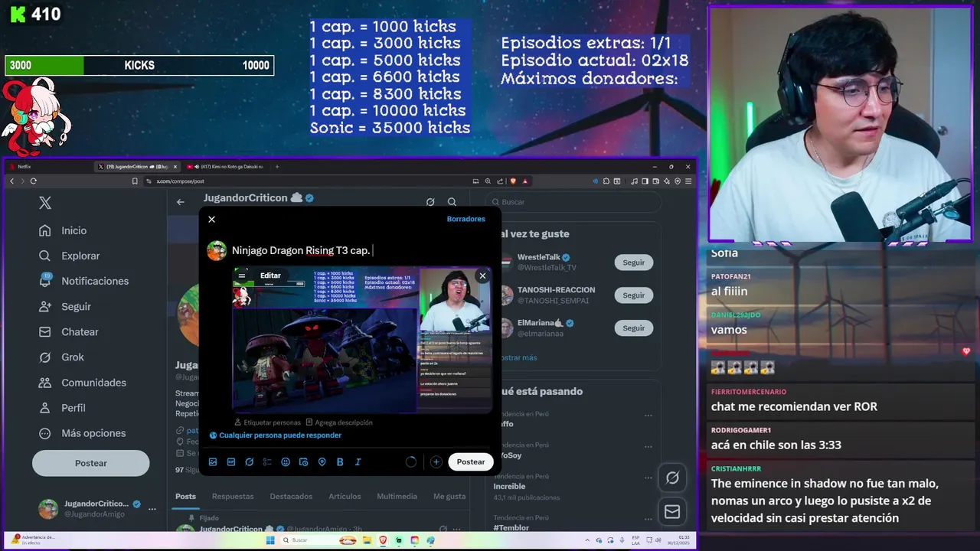Click the Grok enhance icon in composer
Image resolution: width=980 pixels, height=551 pixels.
point(250,462)
